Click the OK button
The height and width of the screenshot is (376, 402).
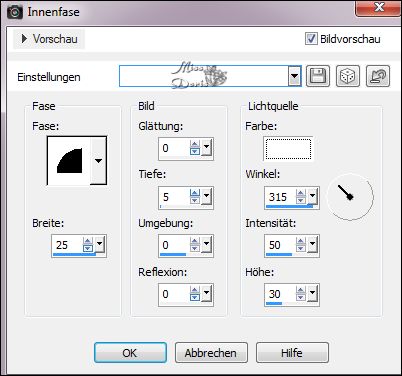coord(130,353)
